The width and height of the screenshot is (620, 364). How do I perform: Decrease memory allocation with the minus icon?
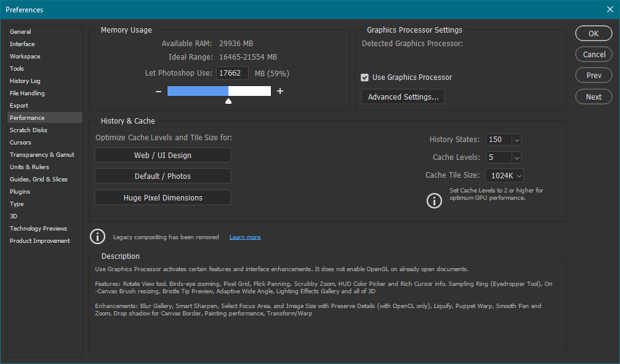[x=158, y=90]
